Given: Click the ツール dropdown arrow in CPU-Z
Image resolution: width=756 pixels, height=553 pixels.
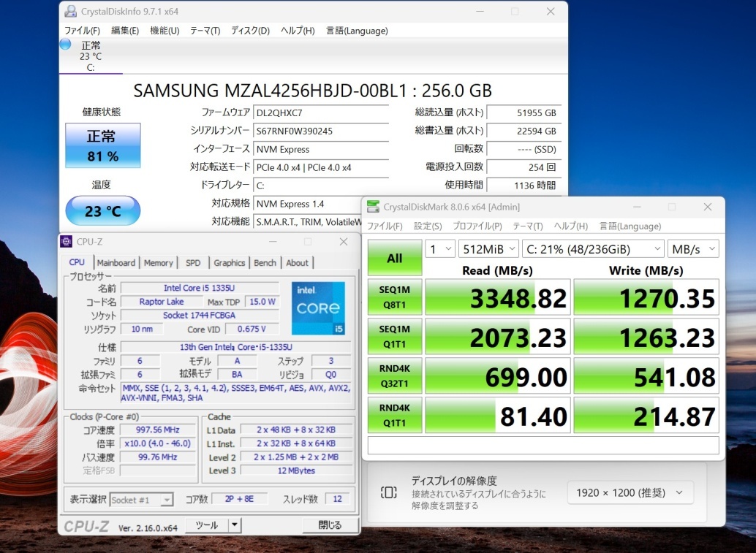Looking at the screenshot, I should pyautogui.click(x=234, y=525).
